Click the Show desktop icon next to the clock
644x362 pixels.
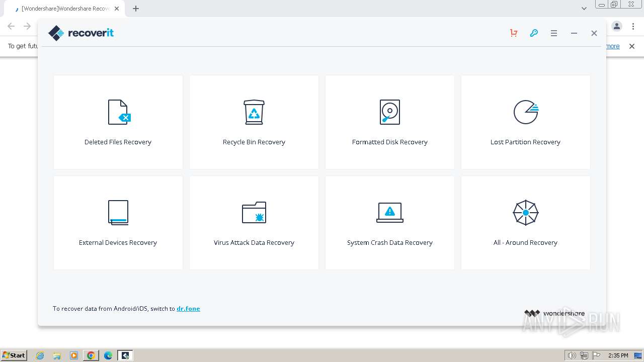[x=638, y=355]
